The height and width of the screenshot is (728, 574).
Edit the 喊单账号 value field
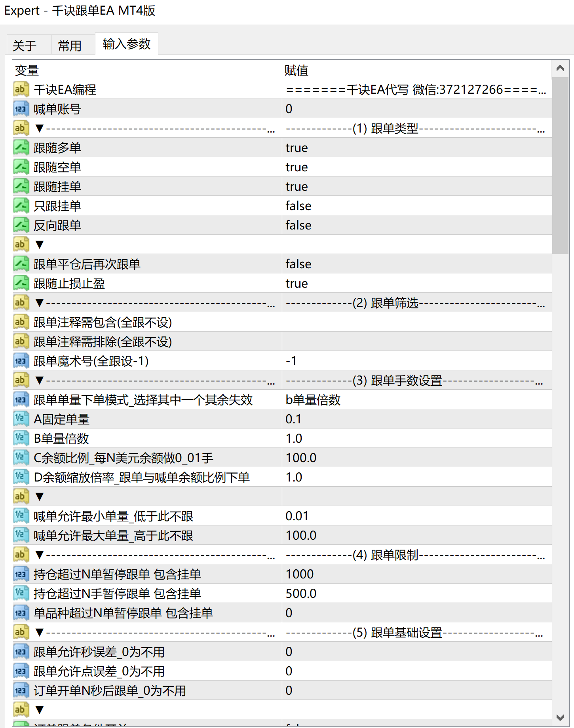coord(417,109)
